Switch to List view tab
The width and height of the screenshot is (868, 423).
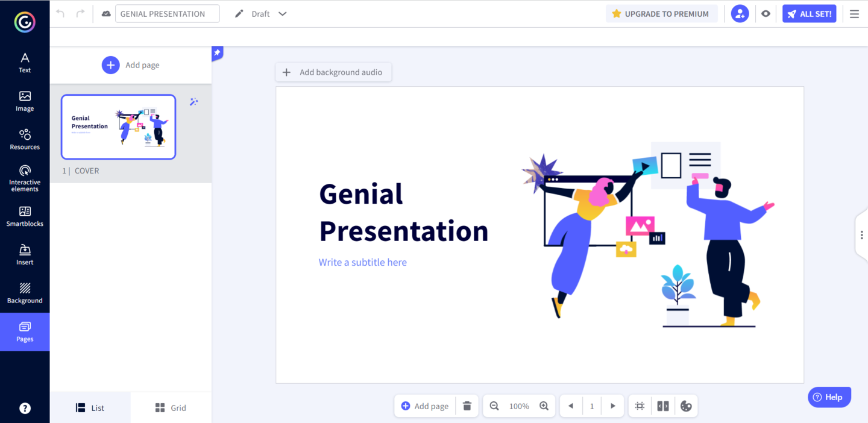pyautogui.click(x=90, y=408)
